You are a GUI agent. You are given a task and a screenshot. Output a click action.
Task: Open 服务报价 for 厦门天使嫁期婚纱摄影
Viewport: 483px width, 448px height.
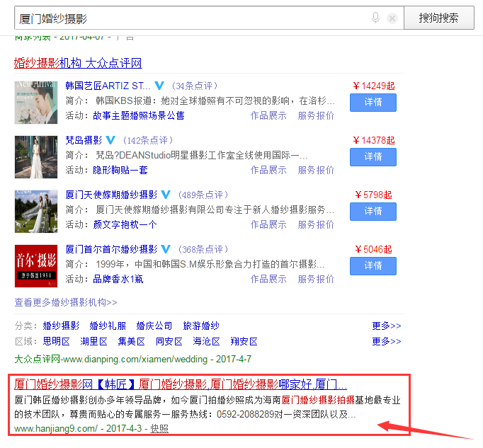(x=316, y=224)
